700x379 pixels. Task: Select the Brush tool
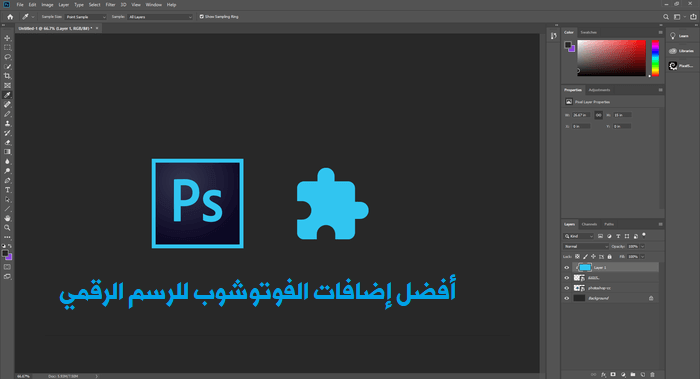7,114
